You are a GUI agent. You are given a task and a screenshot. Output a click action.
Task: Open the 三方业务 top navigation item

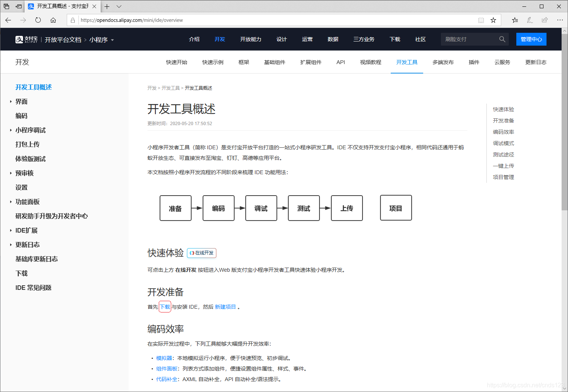point(364,39)
